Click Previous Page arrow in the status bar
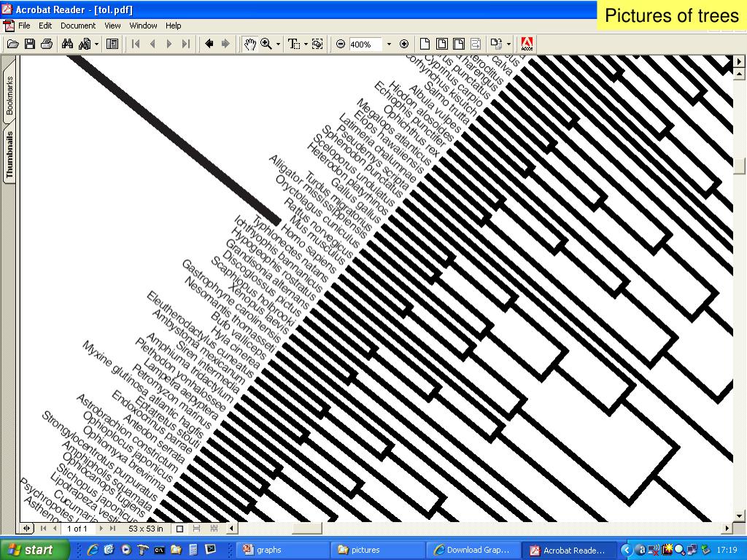 55,528
